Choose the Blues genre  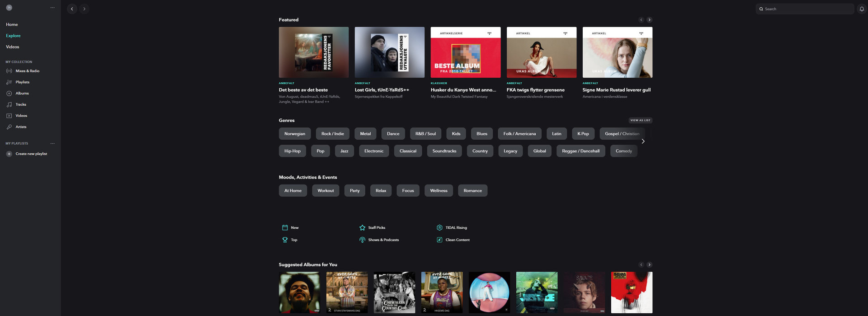click(x=482, y=134)
